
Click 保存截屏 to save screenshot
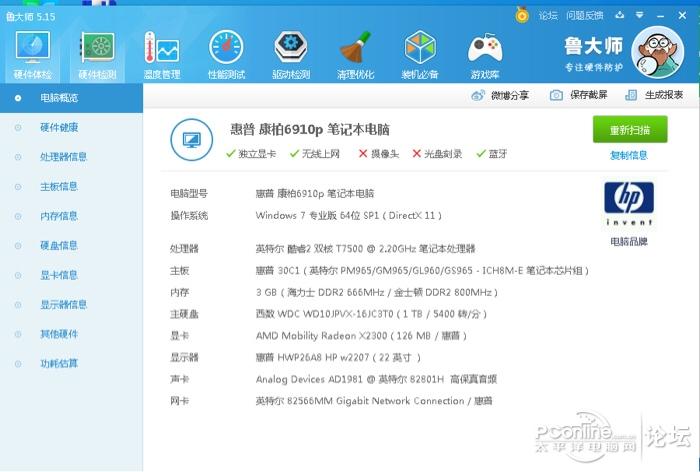[x=579, y=95]
